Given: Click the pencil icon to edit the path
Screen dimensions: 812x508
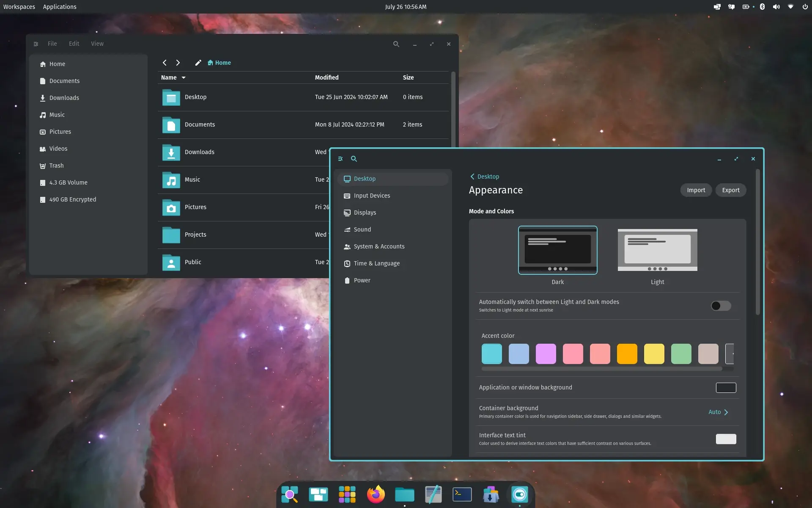Looking at the screenshot, I should pos(198,62).
